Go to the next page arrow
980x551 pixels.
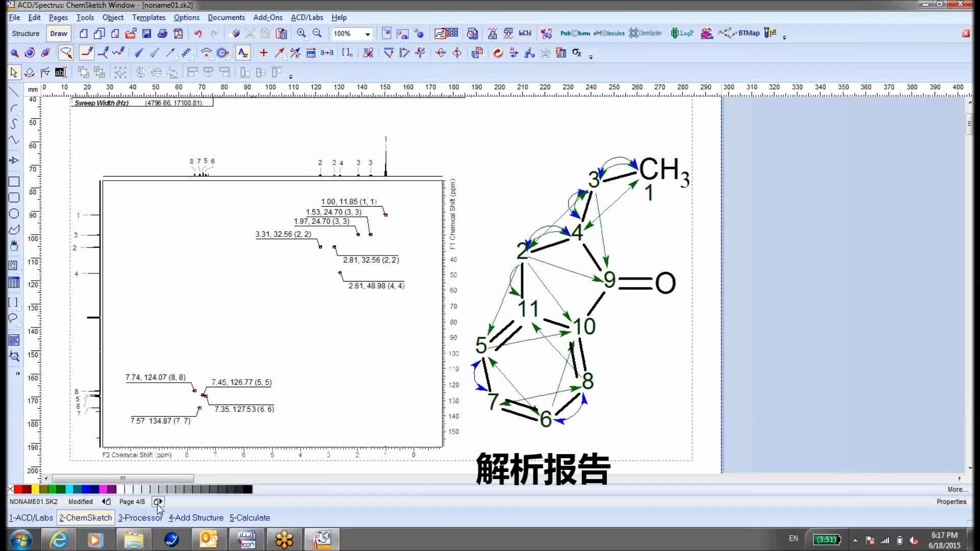pos(158,502)
